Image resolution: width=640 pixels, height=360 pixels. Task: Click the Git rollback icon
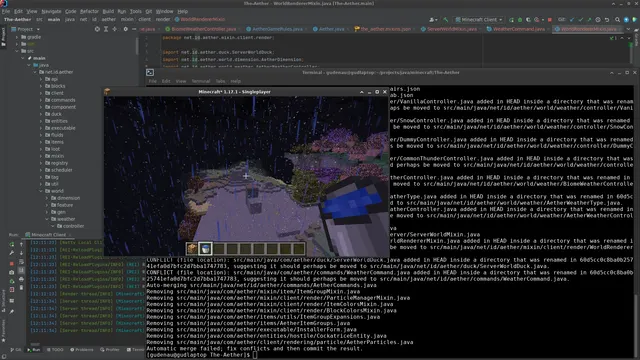607,20
